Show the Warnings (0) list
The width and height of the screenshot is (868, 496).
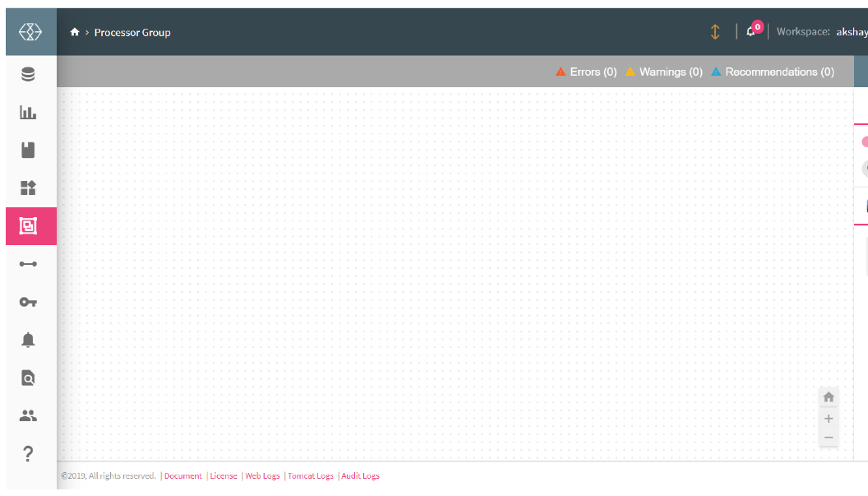pos(664,72)
